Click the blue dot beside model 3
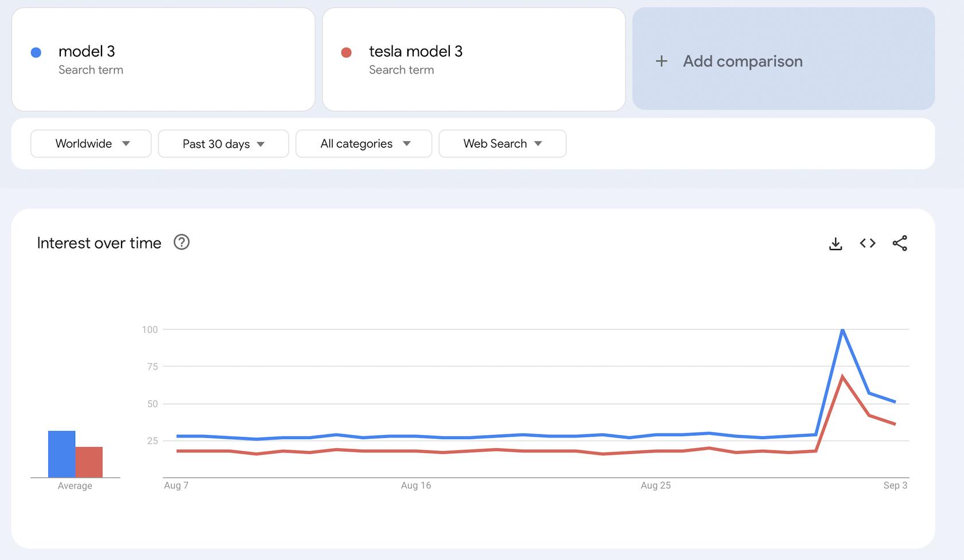This screenshot has height=560, width=964. click(x=36, y=53)
